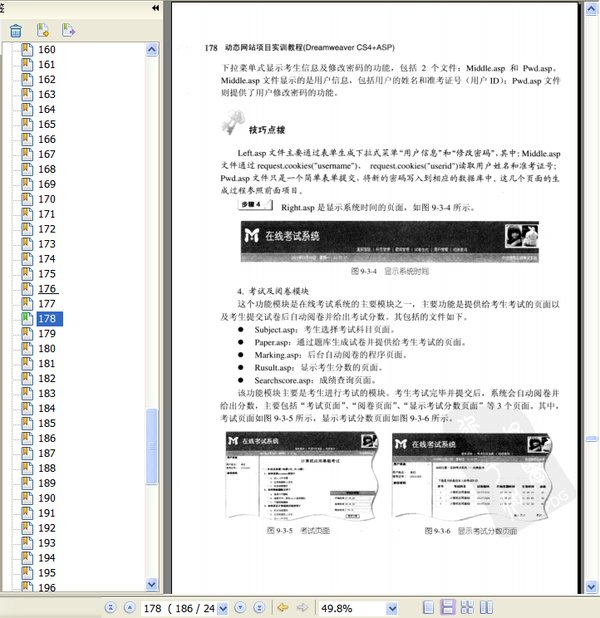Click the document vertical scrollbar thumb
600x618 pixels.
tap(591, 439)
